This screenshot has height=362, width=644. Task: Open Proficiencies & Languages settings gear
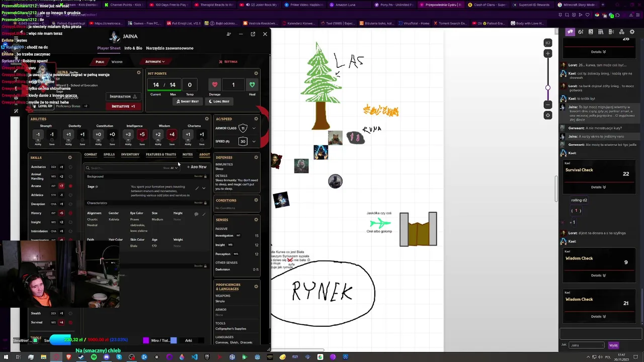[x=256, y=287]
